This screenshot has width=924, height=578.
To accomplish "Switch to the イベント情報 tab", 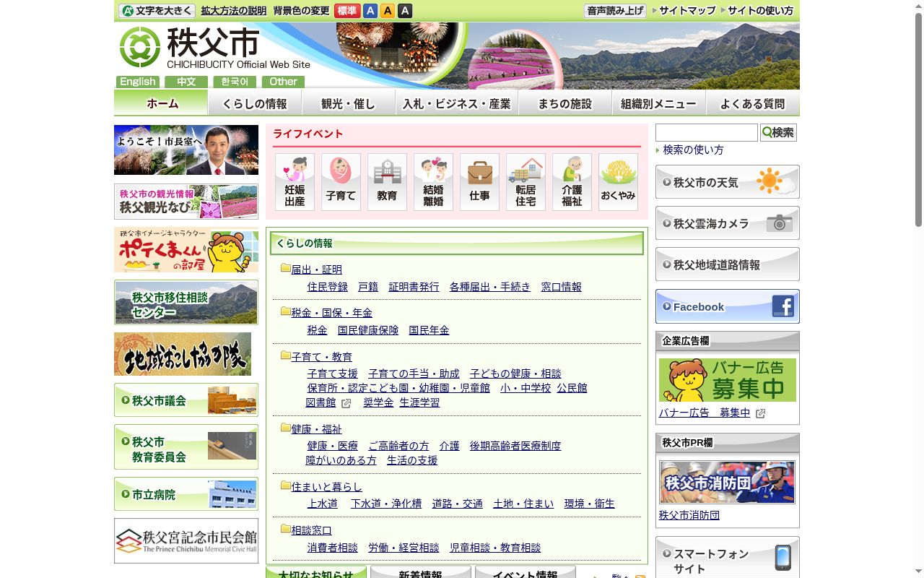I will coord(526,572).
